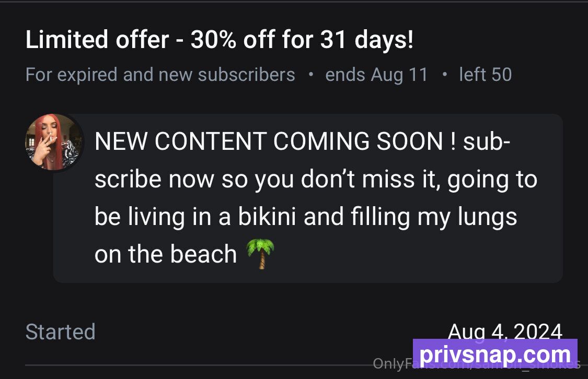Click the OnlyFans.com watermark URL

[x=477, y=363]
